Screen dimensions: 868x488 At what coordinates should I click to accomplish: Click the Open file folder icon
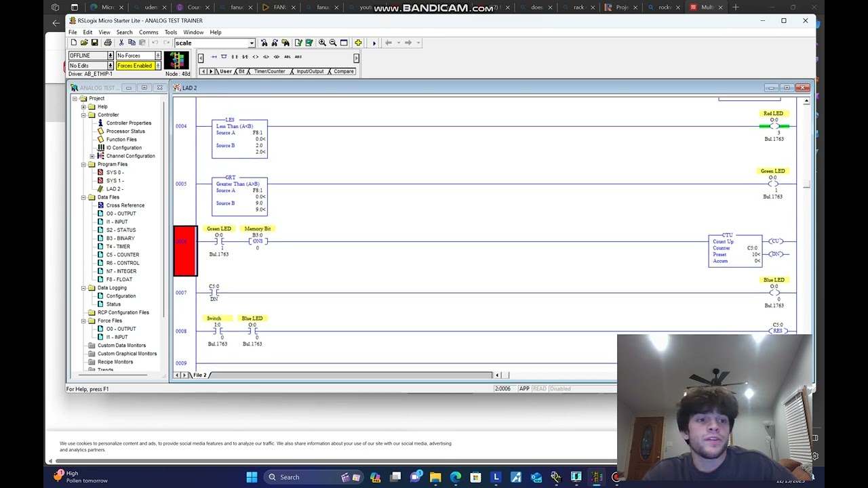83,43
